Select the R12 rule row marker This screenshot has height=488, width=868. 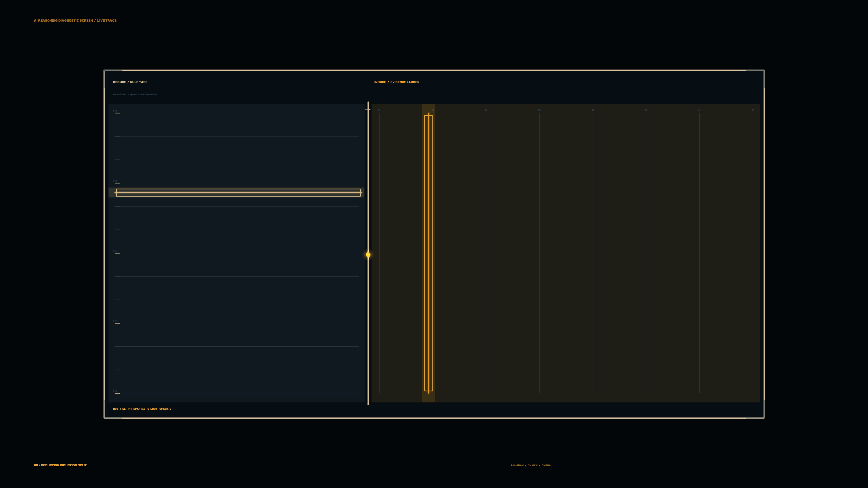point(117,393)
